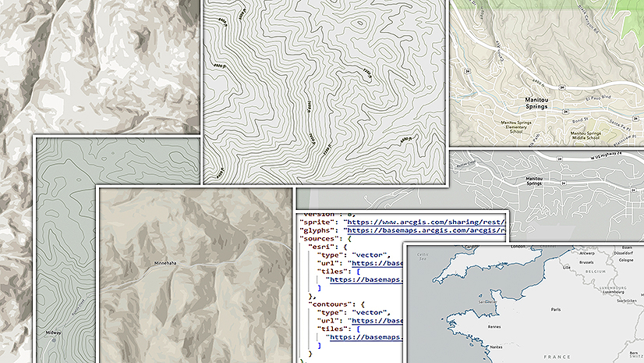Click the Paris city label

tap(556, 309)
